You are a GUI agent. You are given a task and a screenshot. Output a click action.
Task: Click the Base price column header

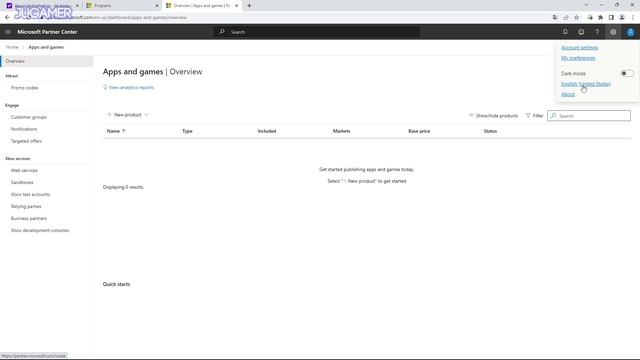[419, 131]
